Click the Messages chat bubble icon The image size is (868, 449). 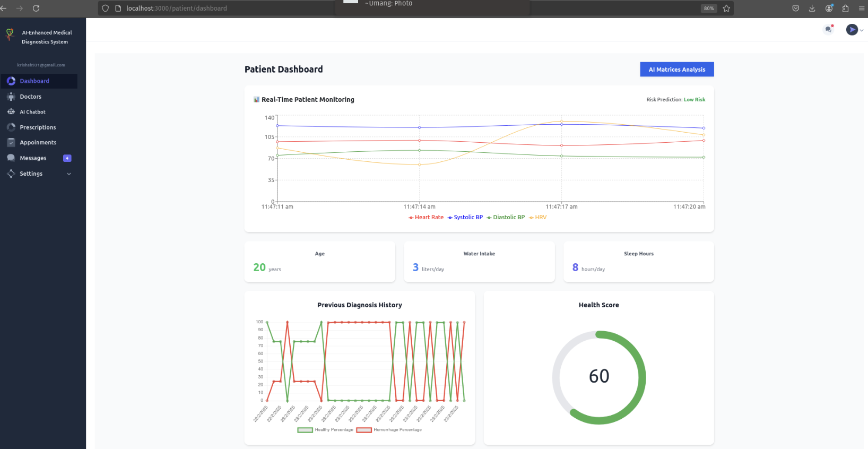point(11,158)
